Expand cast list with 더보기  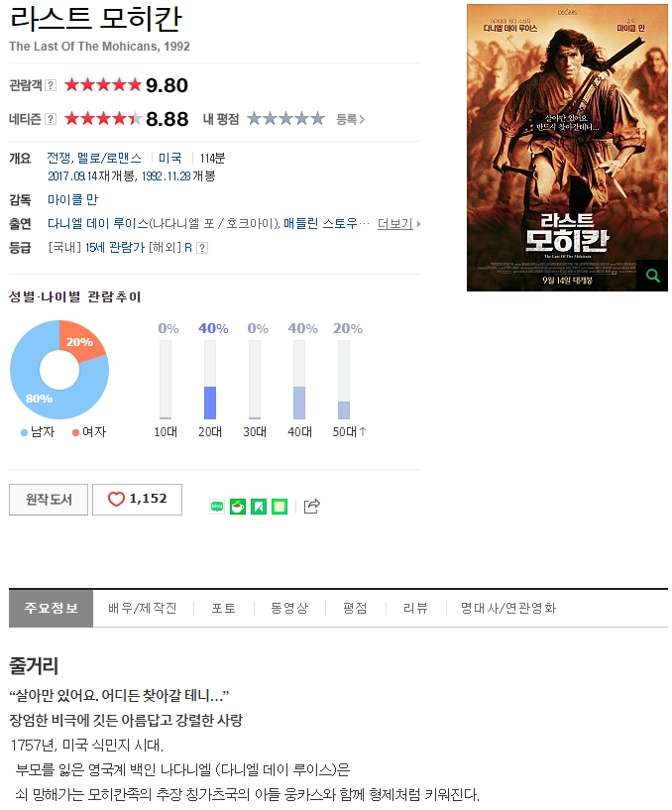[398, 224]
